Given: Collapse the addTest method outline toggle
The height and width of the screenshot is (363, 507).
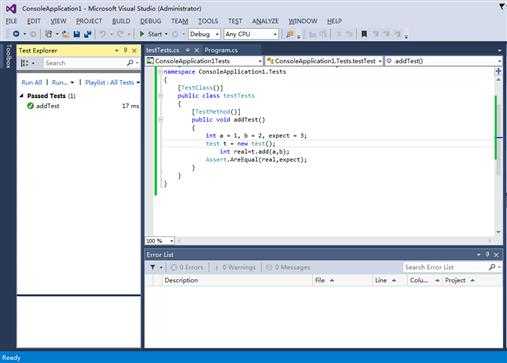Looking at the screenshot, I should point(161,120).
